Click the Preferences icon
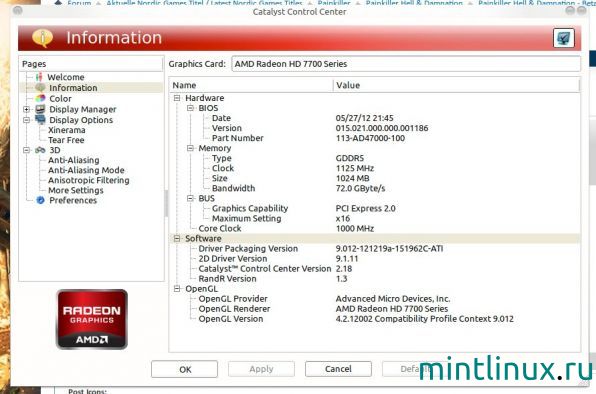Image resolution: width=596 pixels, height=394 pixels. click(x=40, y=200)
